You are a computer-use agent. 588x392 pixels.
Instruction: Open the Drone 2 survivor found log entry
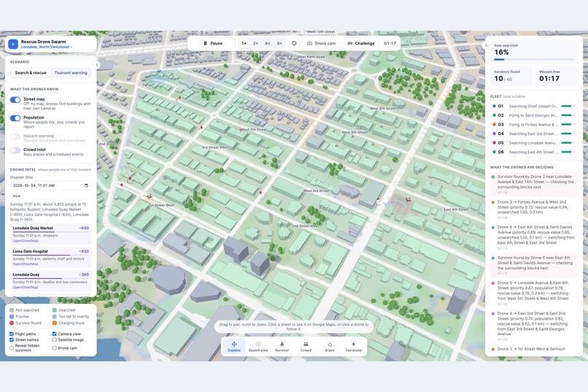point(534,184)
